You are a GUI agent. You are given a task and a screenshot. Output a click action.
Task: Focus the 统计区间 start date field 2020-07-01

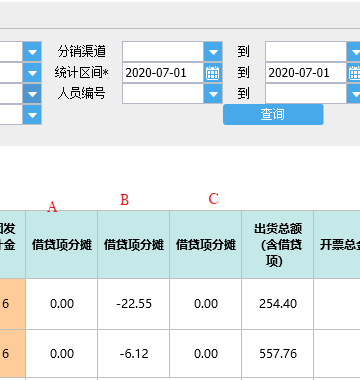163,73
